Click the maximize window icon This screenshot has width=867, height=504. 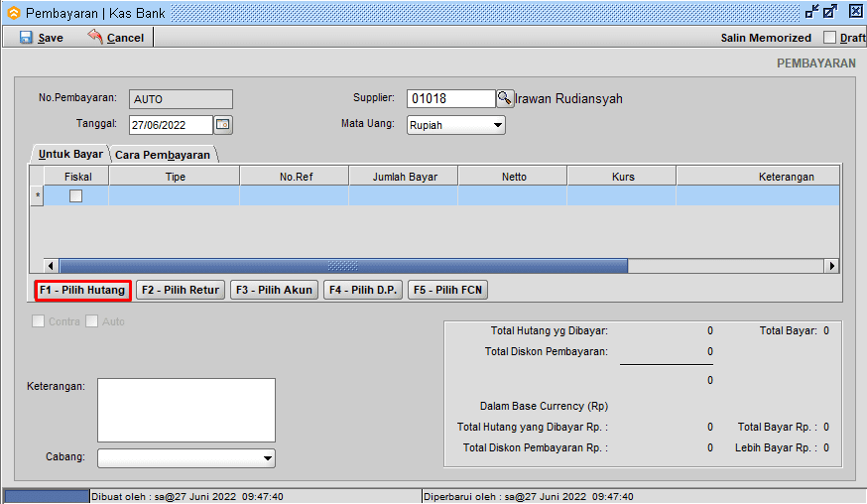pos(830,12)
